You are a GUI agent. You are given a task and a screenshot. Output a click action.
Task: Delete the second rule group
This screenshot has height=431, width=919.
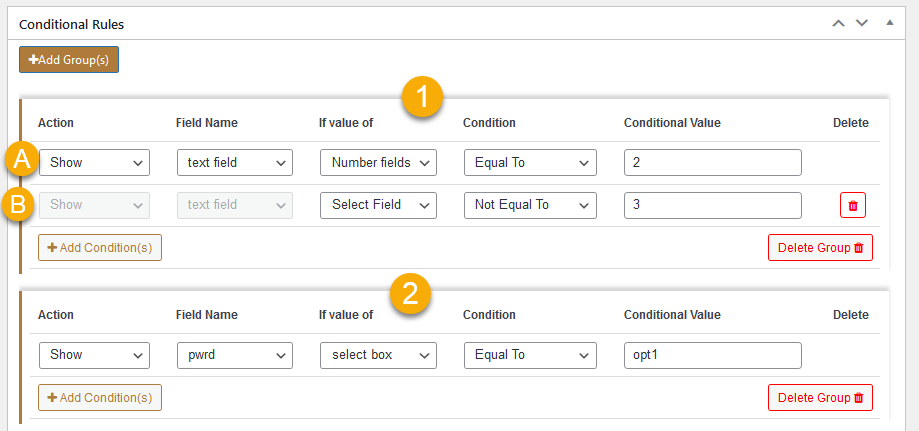820,398
